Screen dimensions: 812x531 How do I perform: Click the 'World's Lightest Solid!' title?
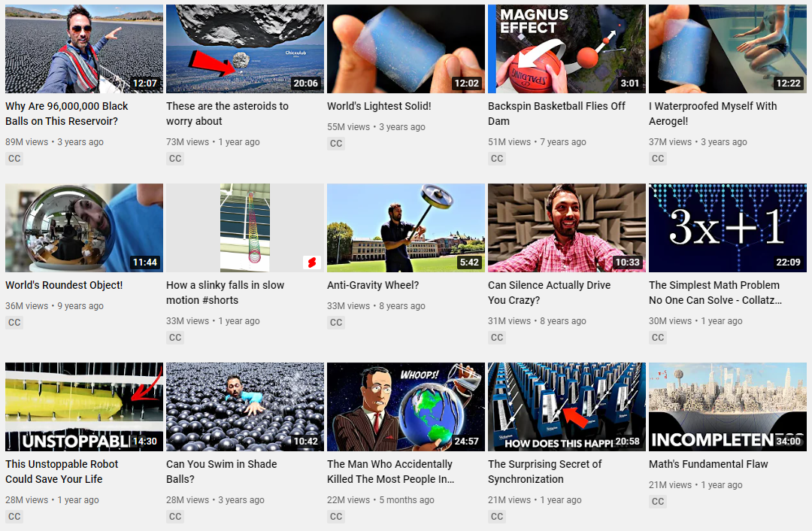(x=379, y=106)
